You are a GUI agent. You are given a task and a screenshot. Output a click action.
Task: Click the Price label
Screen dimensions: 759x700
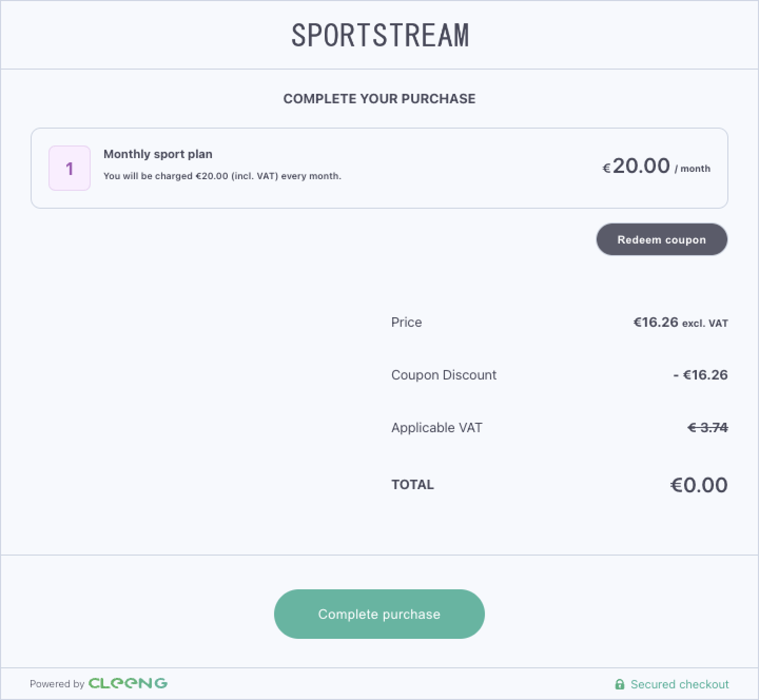pyautogui.click(x=406, y=322)
